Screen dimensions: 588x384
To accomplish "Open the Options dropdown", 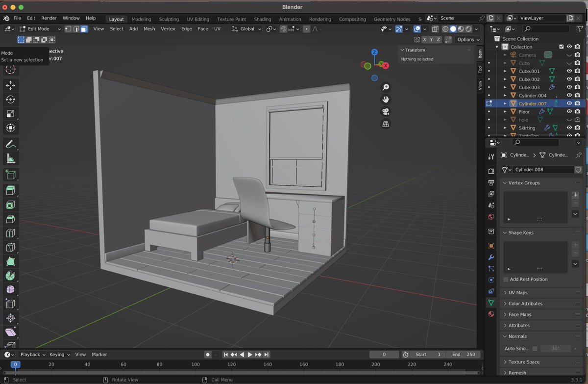I will click(468, 40).
